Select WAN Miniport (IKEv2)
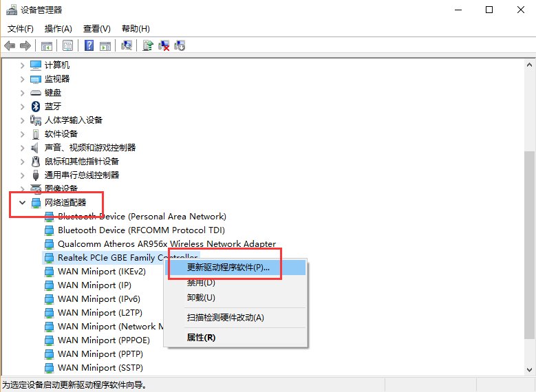 102,272
